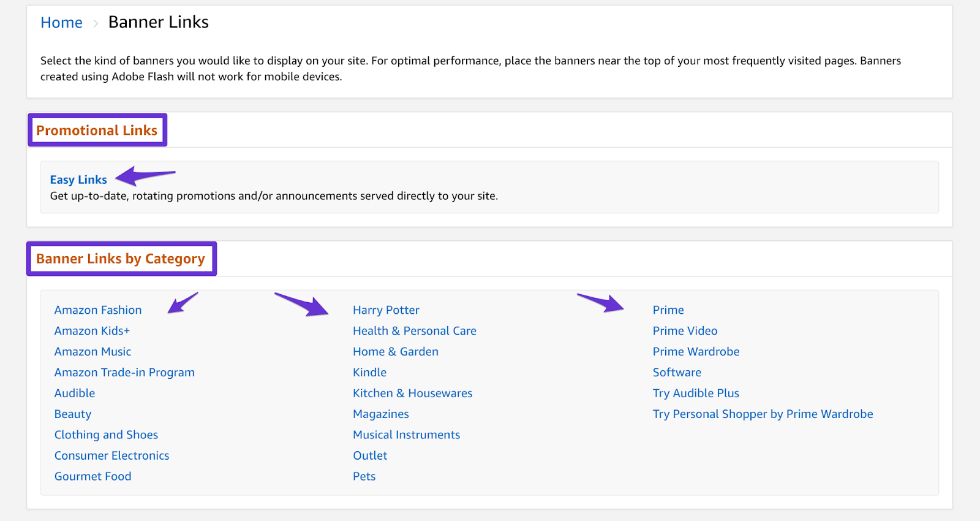
Task: Click the Easy Links description text
Action: 274,196
